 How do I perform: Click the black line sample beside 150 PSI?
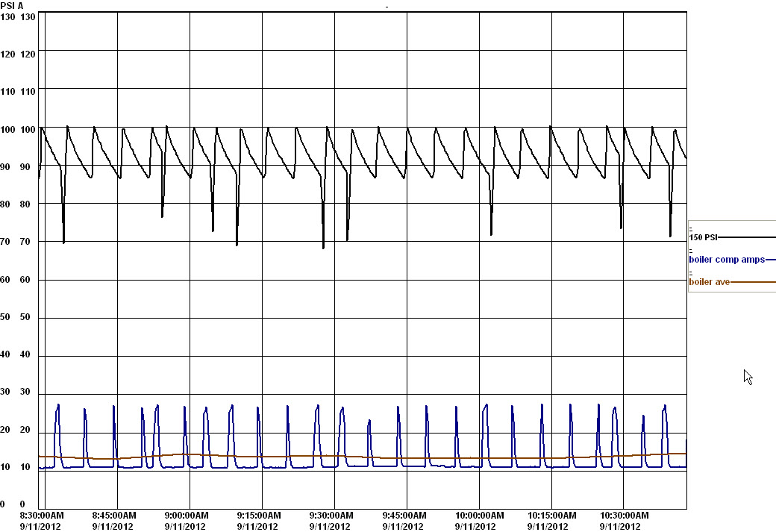click(x=746, y=237)
